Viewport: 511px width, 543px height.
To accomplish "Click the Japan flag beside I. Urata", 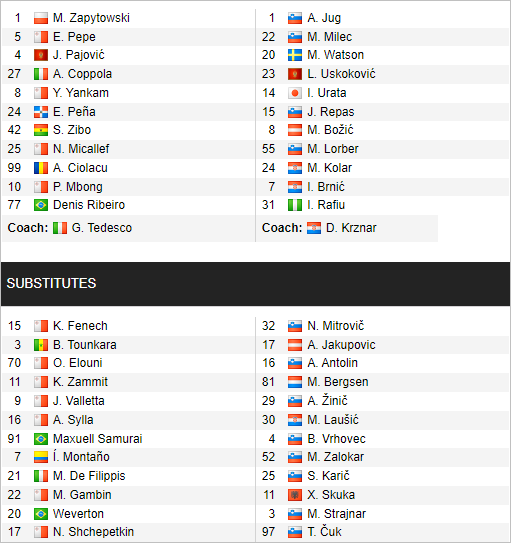I will pos(295,93).
